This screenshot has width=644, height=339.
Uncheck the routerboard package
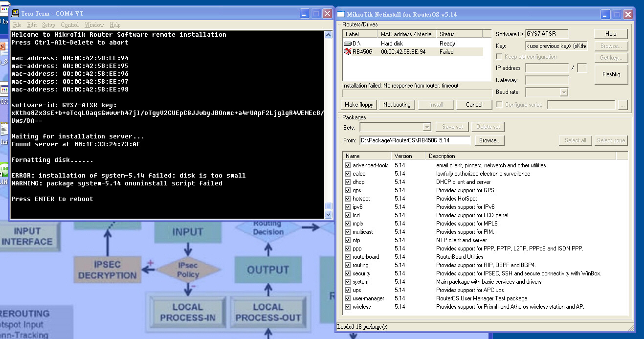tap(348, 257)
